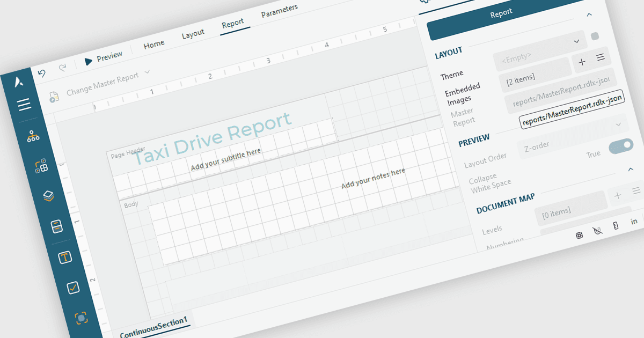
Task: Collapse the DOCUMENT MAP section chevron
Action: pos(631,170)
